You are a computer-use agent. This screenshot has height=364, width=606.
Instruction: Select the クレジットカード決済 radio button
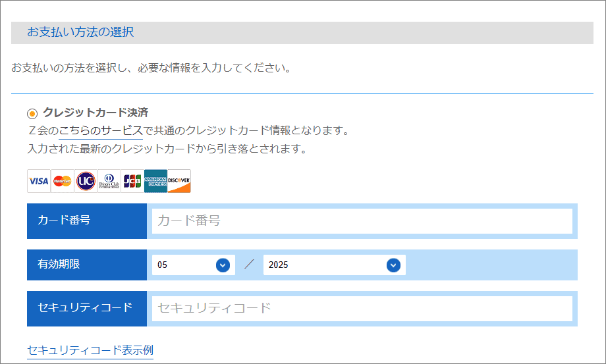[32, 113]
